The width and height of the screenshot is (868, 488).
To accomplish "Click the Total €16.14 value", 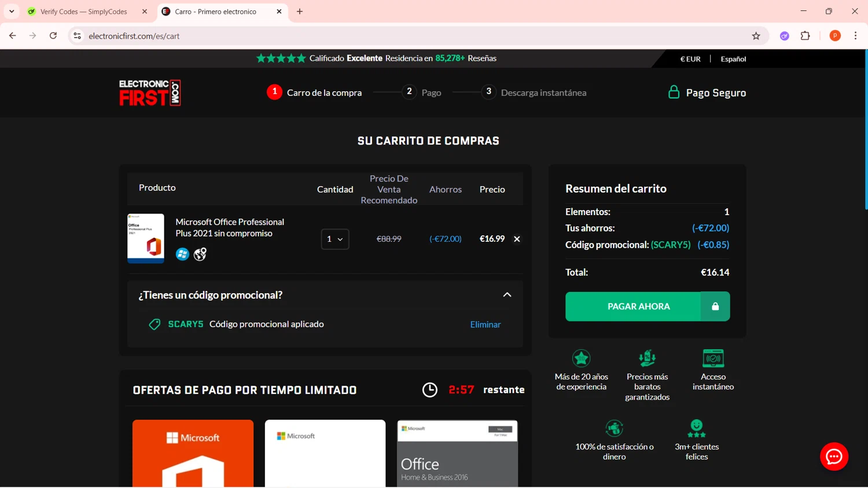I will (x=715, y=272).
